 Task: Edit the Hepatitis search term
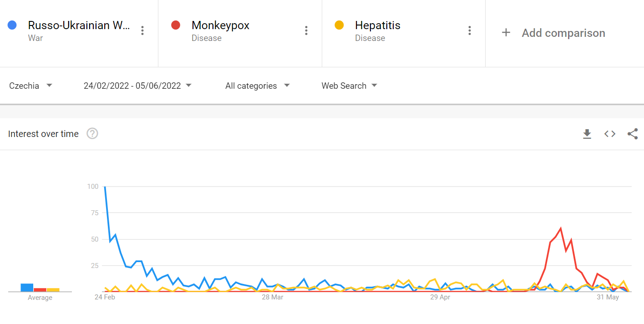(378, 25)
